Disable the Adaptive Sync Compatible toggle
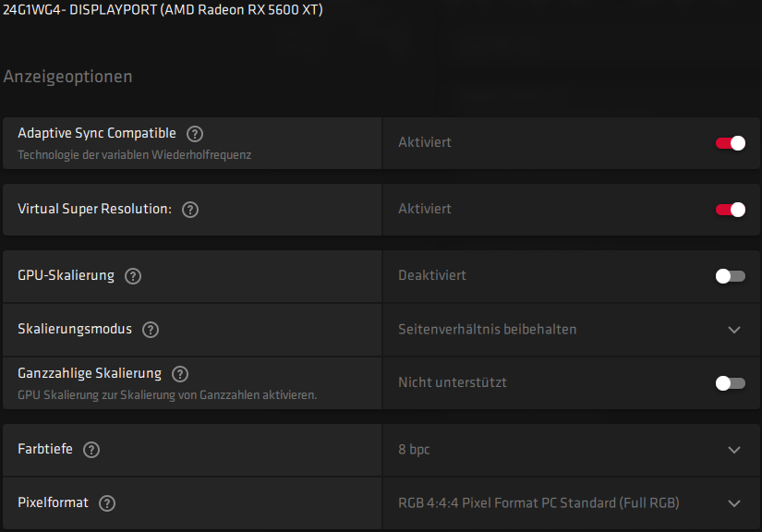 [x=730, y=143]
